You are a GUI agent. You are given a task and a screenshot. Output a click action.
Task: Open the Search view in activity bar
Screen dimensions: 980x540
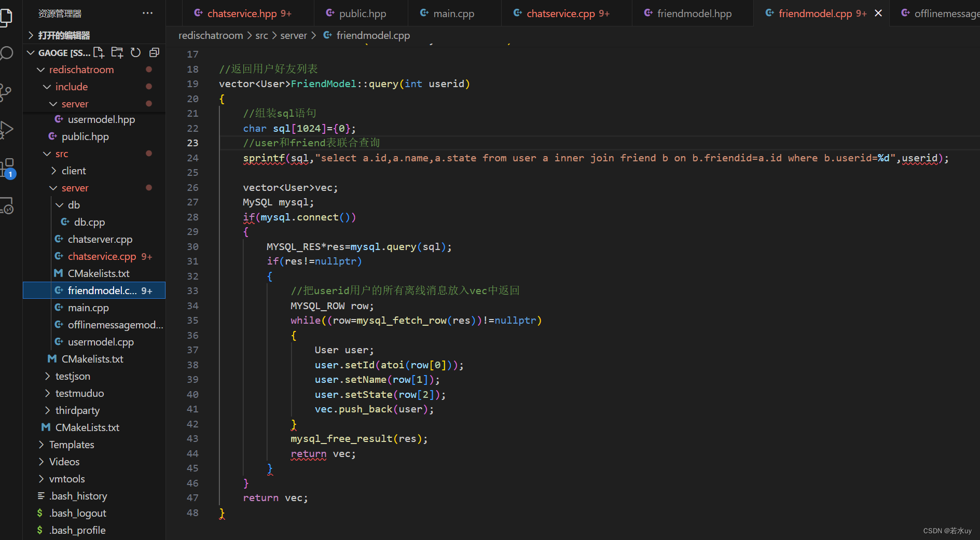click(x=6, y=53)
